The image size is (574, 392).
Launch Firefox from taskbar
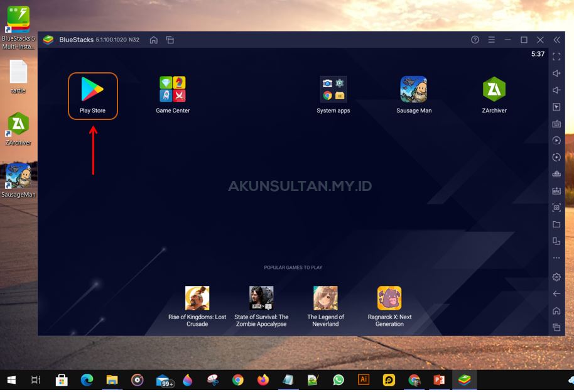click(x=263, y=380)
